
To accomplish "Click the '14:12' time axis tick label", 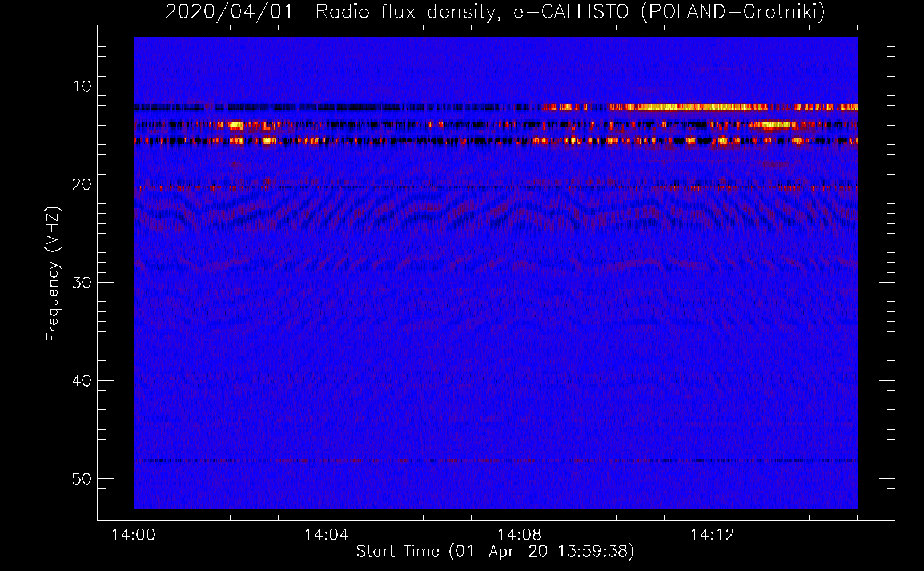I will pyautogui.click(x=712, y=535).
